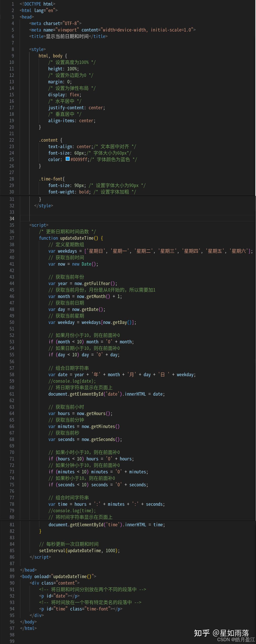The width and height of the screenshot is (256, 644).
Task: Click the 'function updateDateTime() {' line
Action: coord(71,238)
